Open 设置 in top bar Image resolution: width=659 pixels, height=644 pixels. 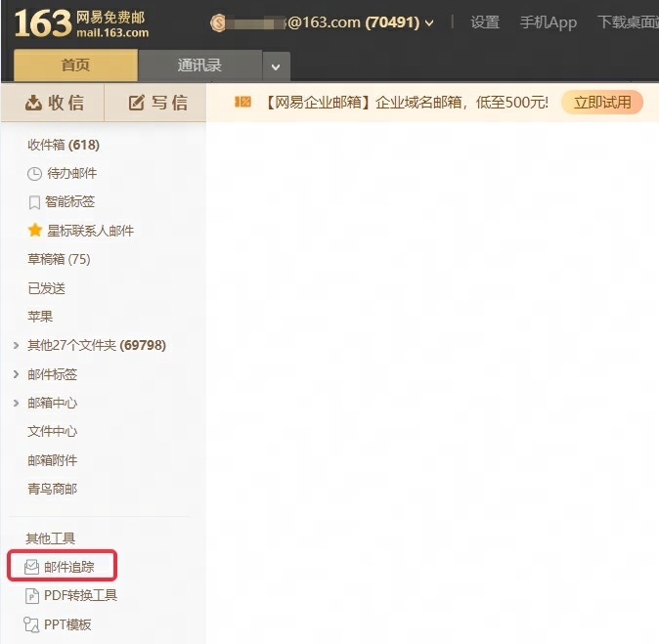tap(485, 22)
